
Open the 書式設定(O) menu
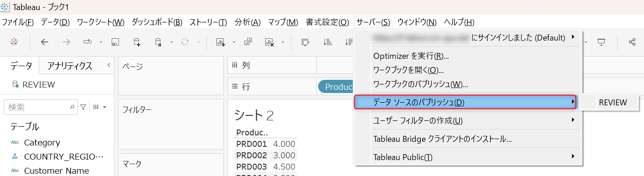[327, 22]
